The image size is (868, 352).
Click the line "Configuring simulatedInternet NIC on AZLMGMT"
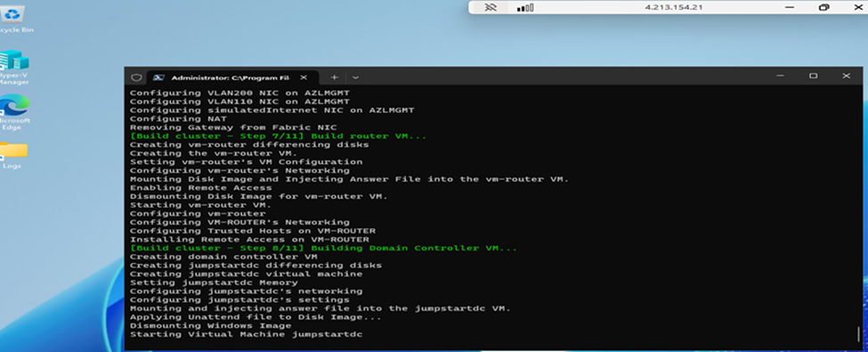(272, 111)
